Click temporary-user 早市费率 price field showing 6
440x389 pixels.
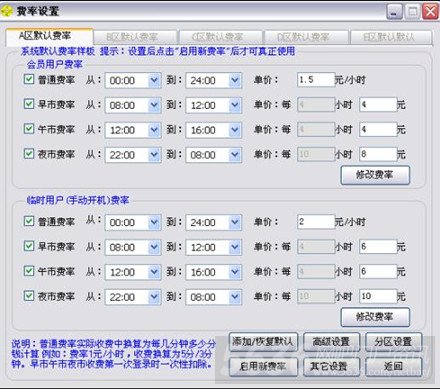378,247
